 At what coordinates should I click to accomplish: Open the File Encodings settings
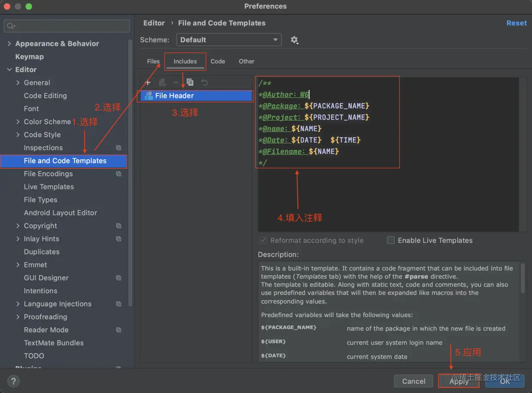(x=48, y=174)
